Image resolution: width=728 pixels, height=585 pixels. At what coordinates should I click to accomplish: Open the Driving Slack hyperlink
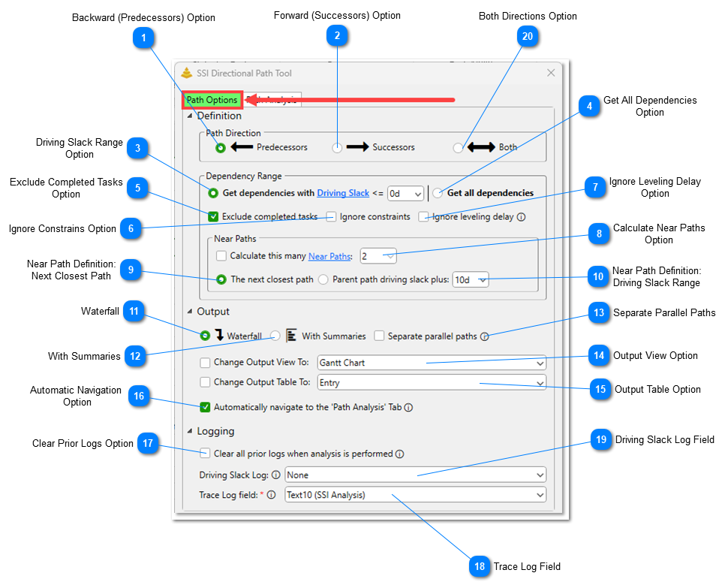(x=343, y=193)
